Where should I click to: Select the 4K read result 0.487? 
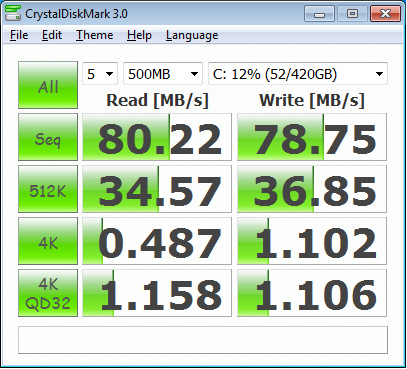point(157,241)
